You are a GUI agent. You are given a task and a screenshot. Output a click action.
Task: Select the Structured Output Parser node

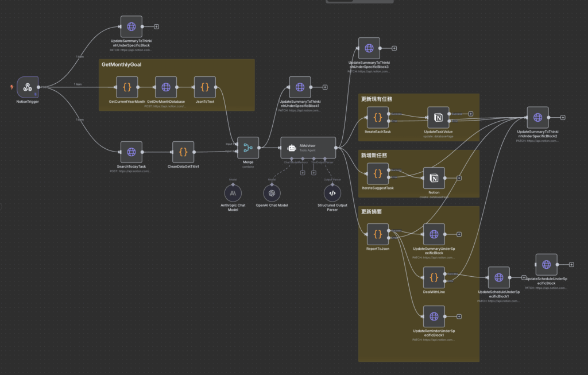pos(332,194)
